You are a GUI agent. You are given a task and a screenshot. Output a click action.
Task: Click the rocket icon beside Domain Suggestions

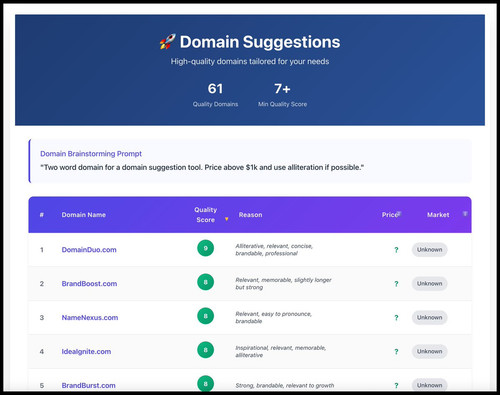click(167, 42)
